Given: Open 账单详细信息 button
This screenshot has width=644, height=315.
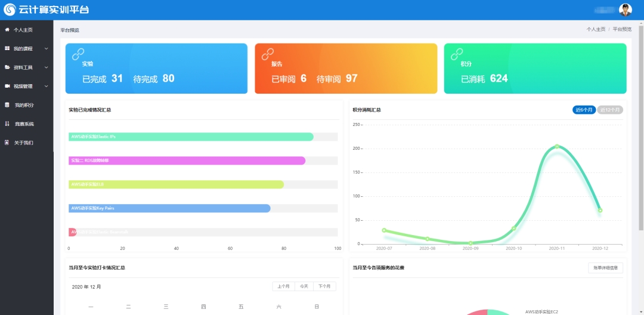Looking at the screenshot, I should [x=605, y=268].
